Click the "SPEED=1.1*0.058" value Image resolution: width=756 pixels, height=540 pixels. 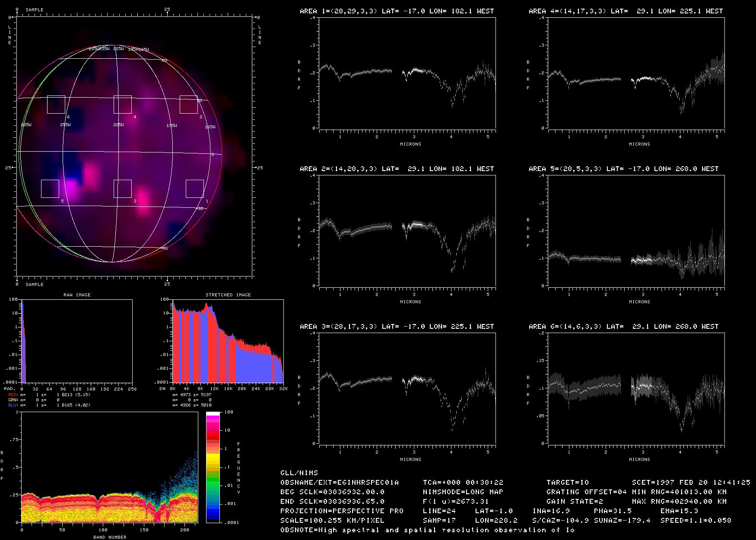[696, 521]
